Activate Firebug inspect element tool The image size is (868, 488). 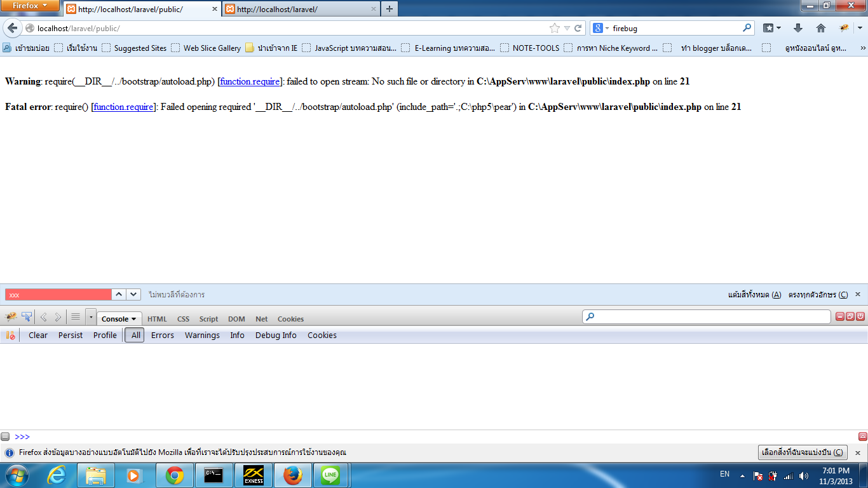click(27, 316)
